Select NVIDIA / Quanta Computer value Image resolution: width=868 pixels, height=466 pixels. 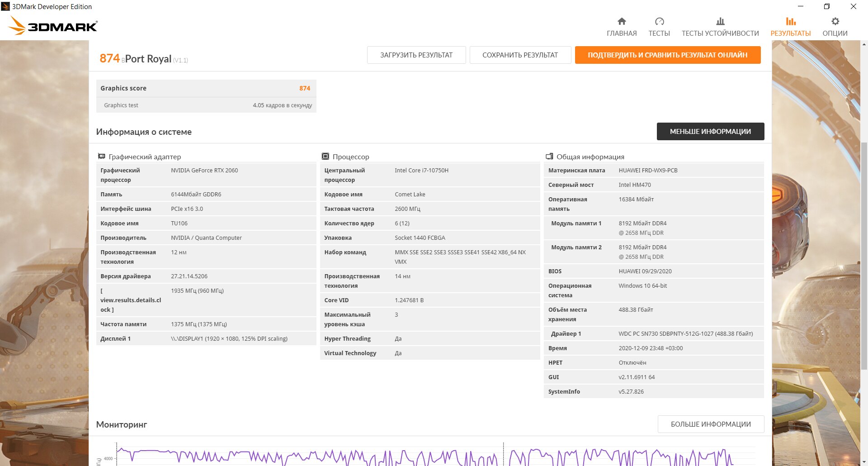point(206,238)
